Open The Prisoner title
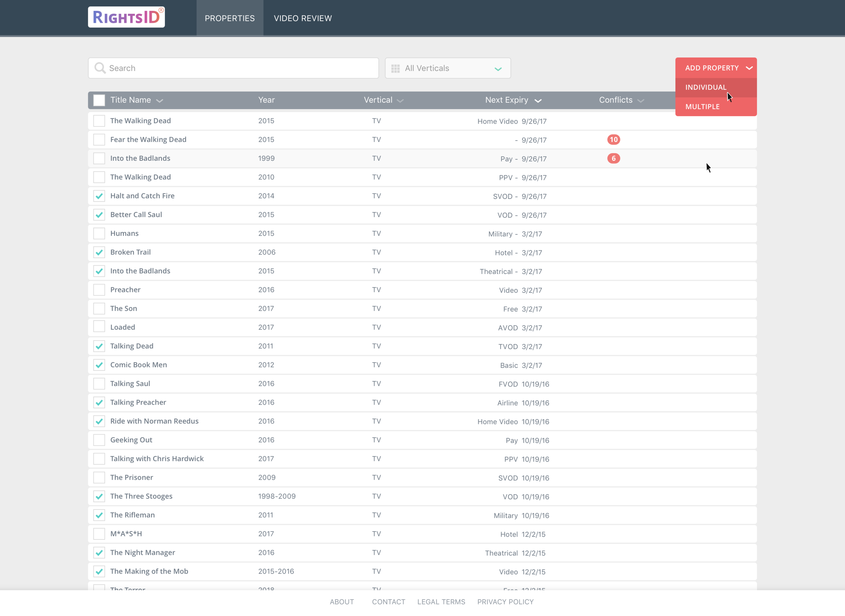This screenshot has height=616, width=845. pos(131,477)
